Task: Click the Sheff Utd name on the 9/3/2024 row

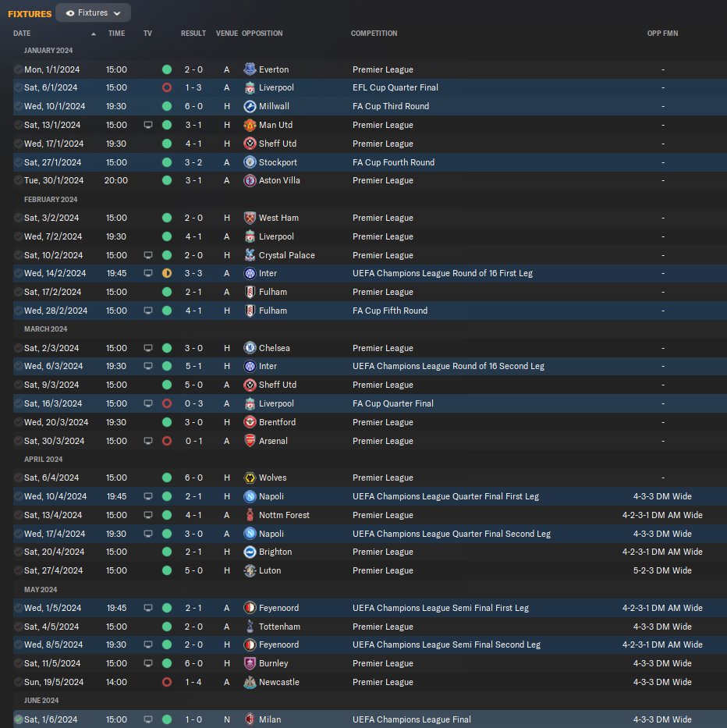Action: [x=278, y=385]
